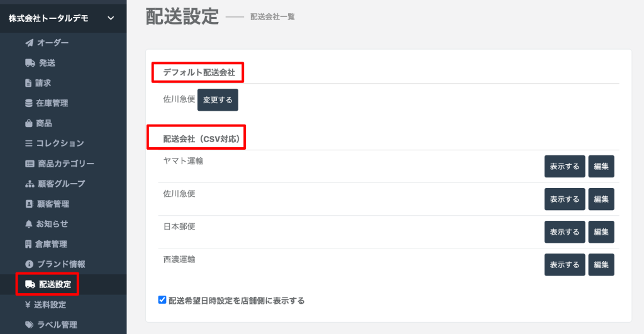Toggle 配送希望日時設定を店舗側に表示する checkbox

click(x=162, y=300)
